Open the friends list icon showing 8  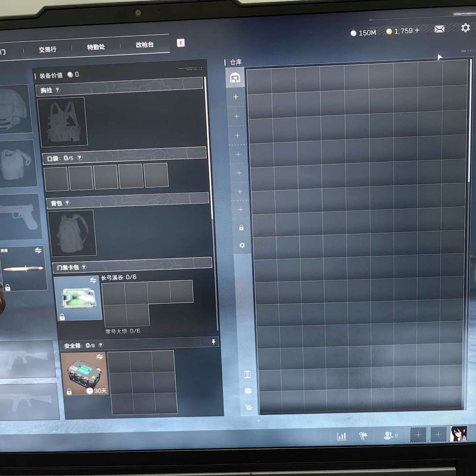(390, 435)
